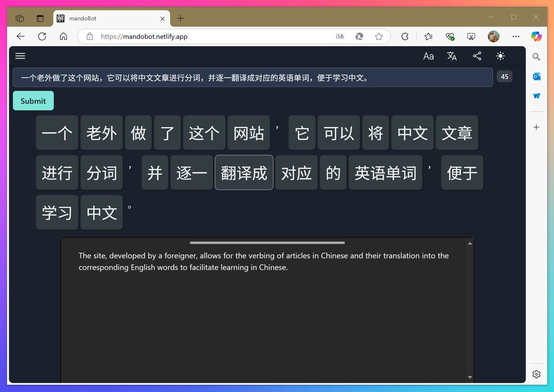Toggle the light/dark theme sun icon
Viewport: 554px width, 392px height.
(x=500, y=56)
